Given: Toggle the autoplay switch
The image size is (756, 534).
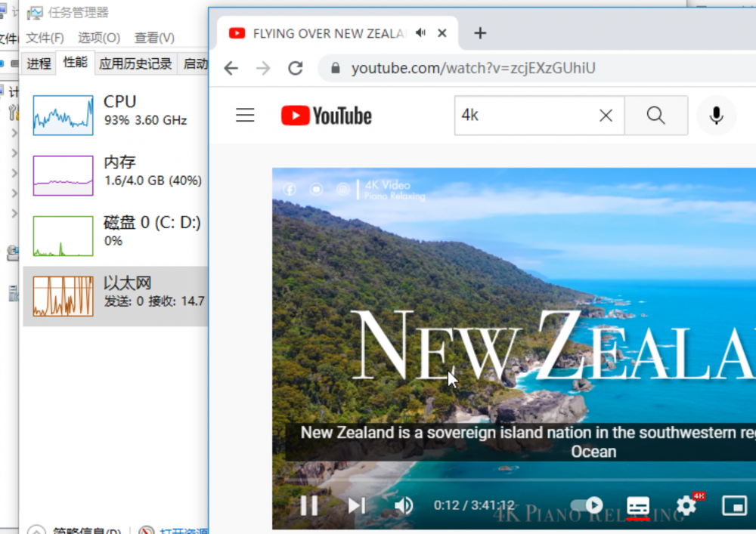Looking at the screenshot, I should [x=587, y=505].
